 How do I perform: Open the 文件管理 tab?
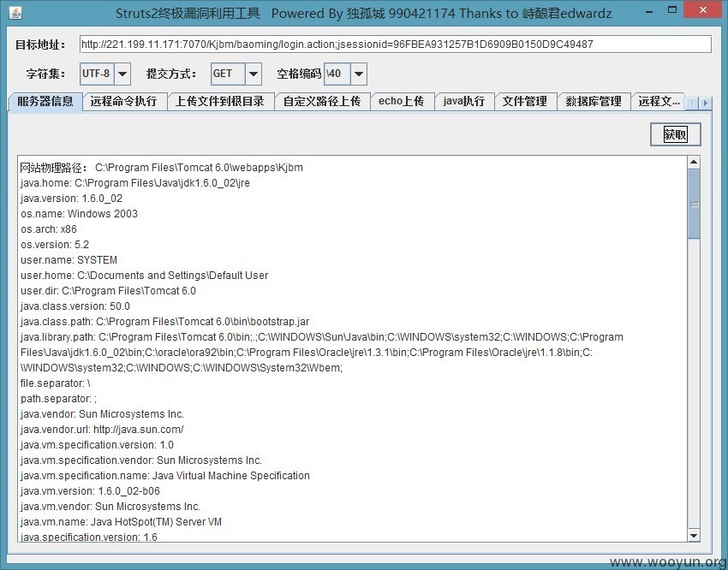525,101
